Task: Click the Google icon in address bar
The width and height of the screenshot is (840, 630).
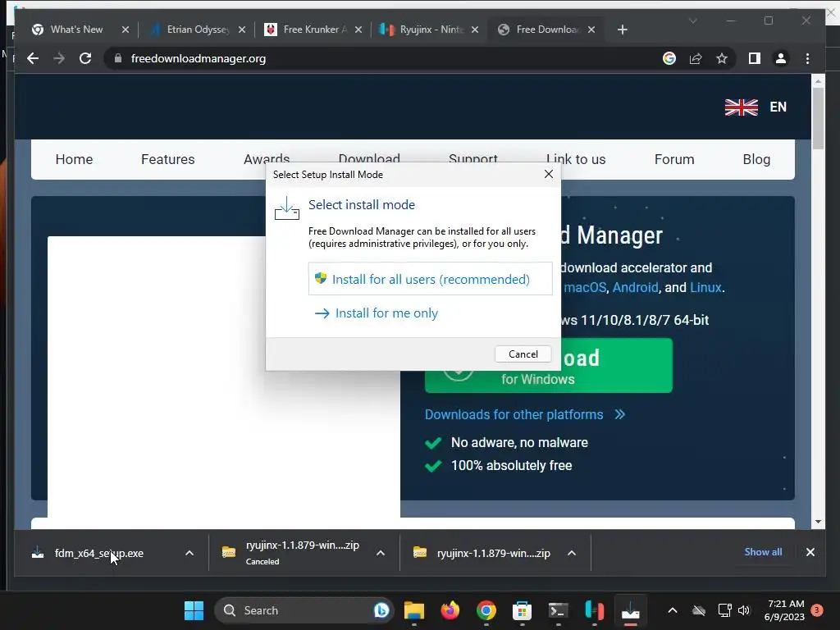Action: click(x=669, y=58)
